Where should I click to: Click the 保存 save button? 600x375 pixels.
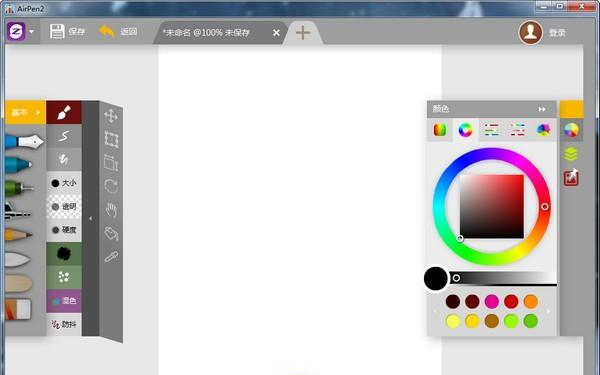(67, 31)
